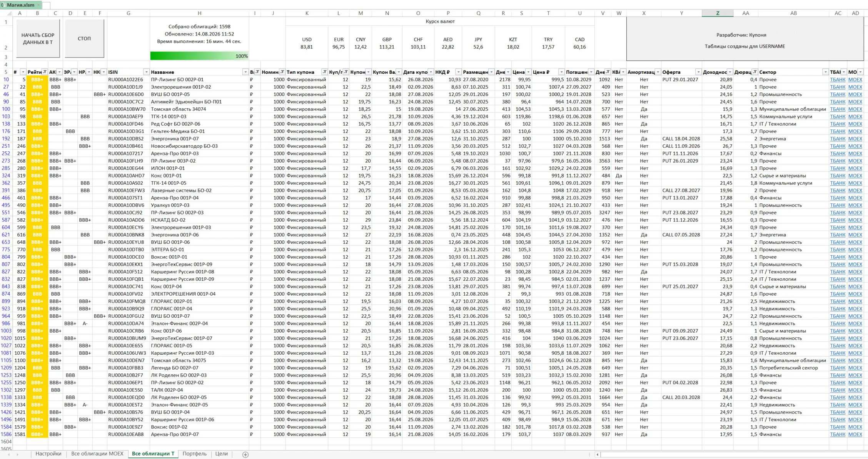Expand the # column filter dropdown
Viewport: 868px width, 459px height.
pos(23,72)
